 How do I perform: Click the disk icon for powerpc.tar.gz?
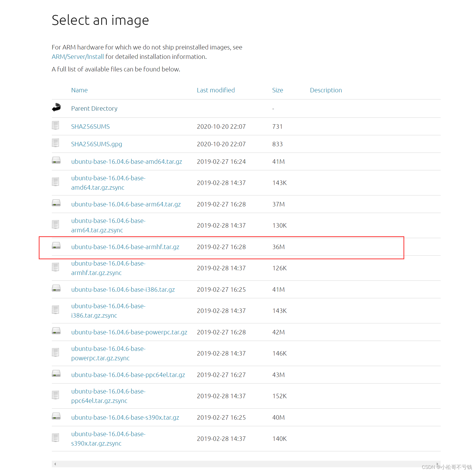[56, 331]
